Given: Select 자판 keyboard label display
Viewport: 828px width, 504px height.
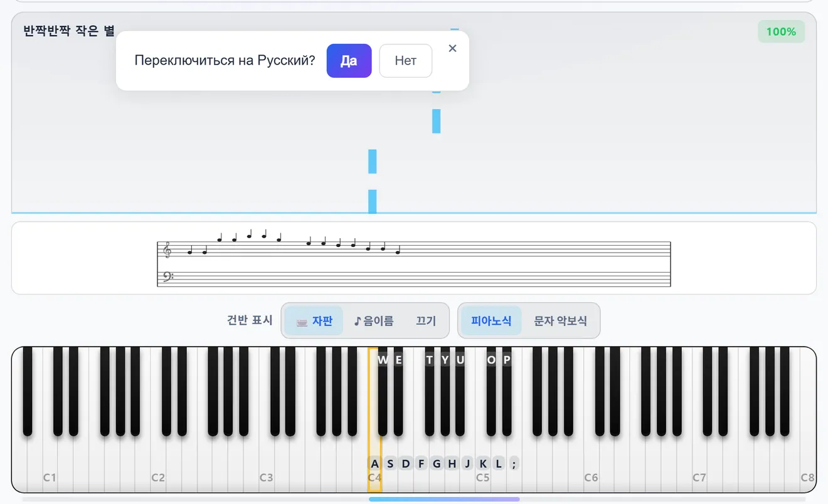Looking at the screenshot, I should click(314, 321).
